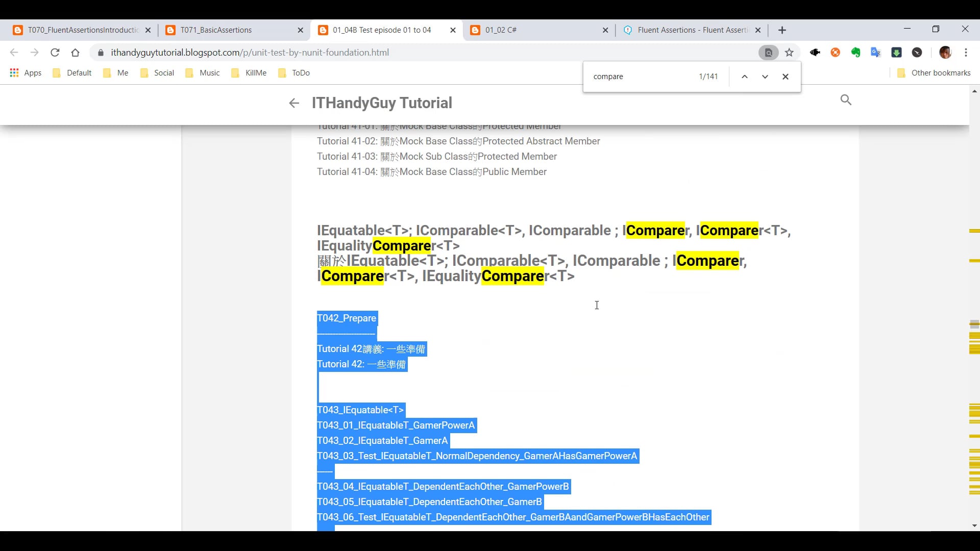Switch to Fluent Assertions tab

click(692, 30)
